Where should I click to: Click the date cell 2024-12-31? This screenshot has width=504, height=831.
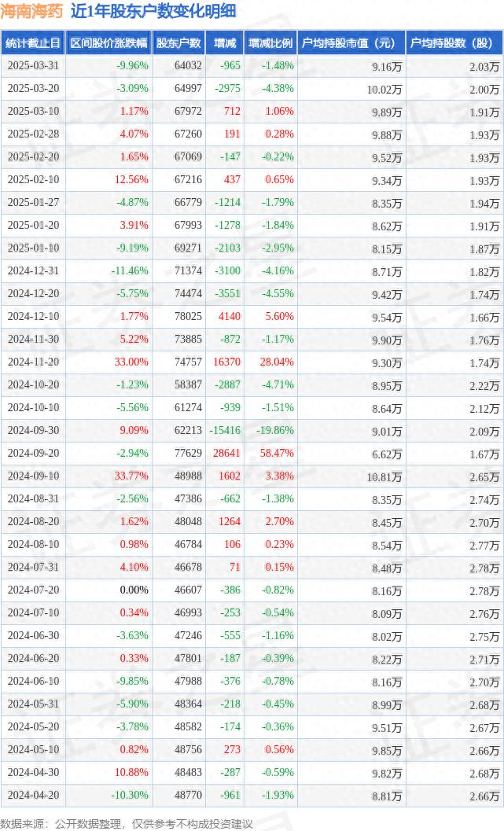(33, 270)
